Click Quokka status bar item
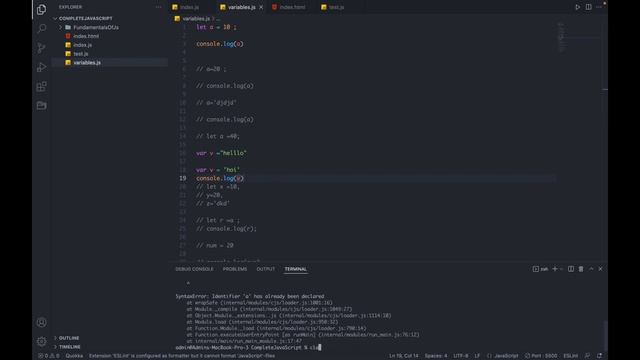The image size is (640, 360). tap(74, 356)
